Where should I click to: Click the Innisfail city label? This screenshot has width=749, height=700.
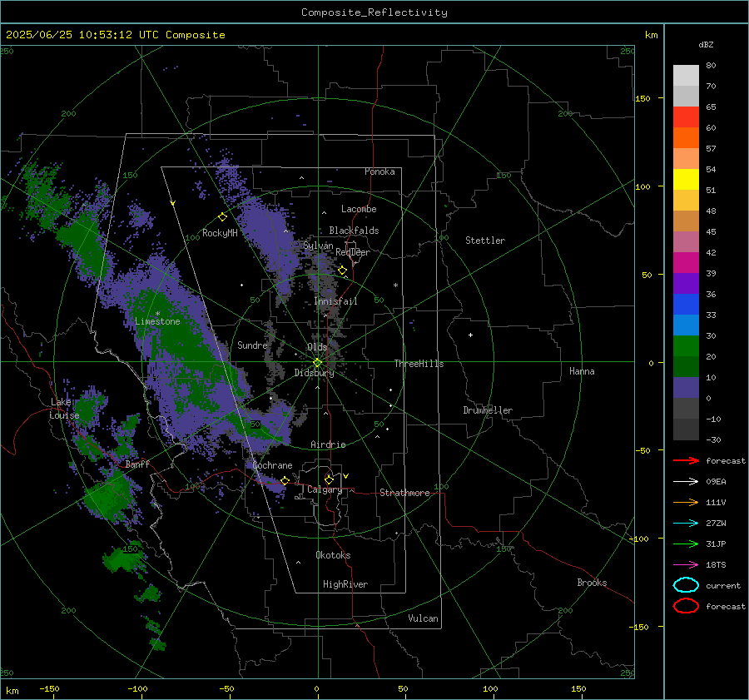pos(335,301)
